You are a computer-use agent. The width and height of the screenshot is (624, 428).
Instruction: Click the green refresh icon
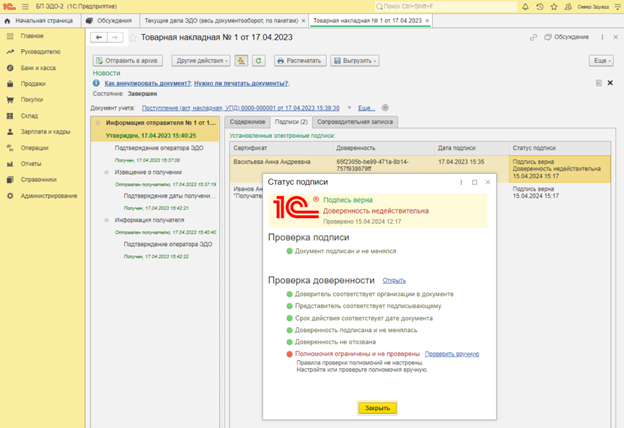[258, 61]
